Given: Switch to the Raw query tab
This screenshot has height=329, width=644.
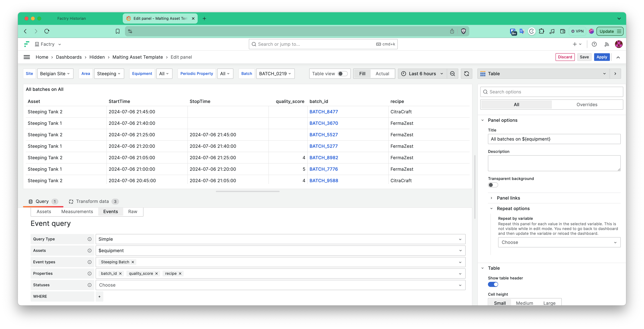Looking at the screenshot, I should [x=133, y=212].
